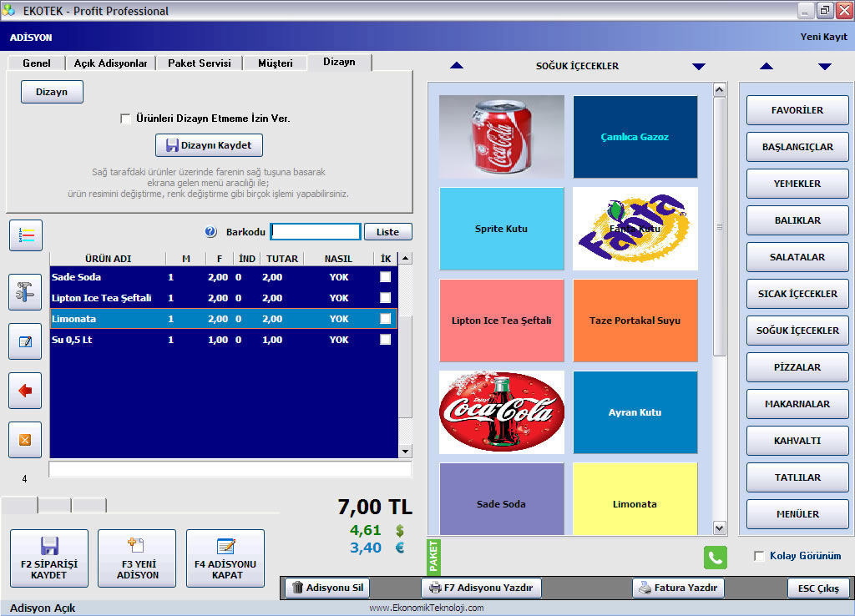Click F7 Adisyonu Yazdır printer button

tap(481, 588)
